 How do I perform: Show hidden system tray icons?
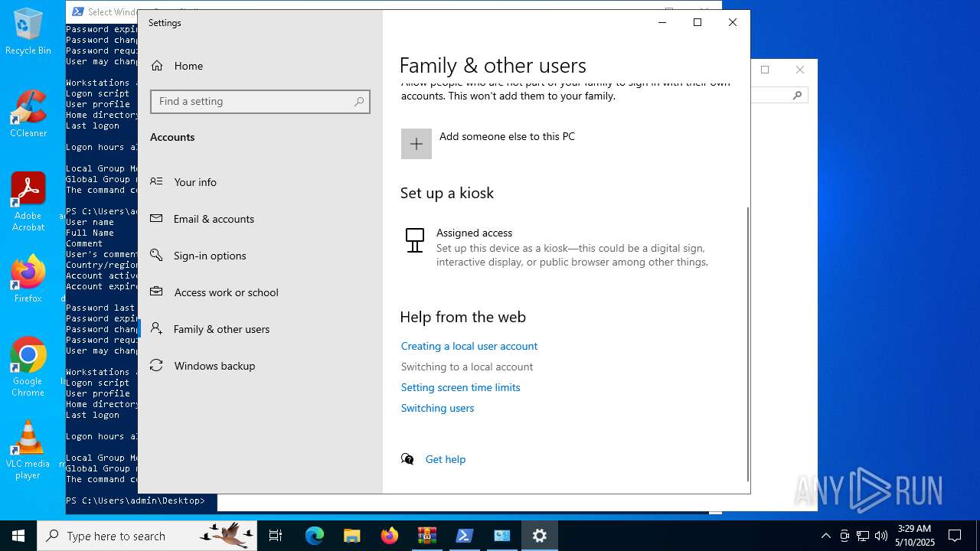[x=825, y=536]
